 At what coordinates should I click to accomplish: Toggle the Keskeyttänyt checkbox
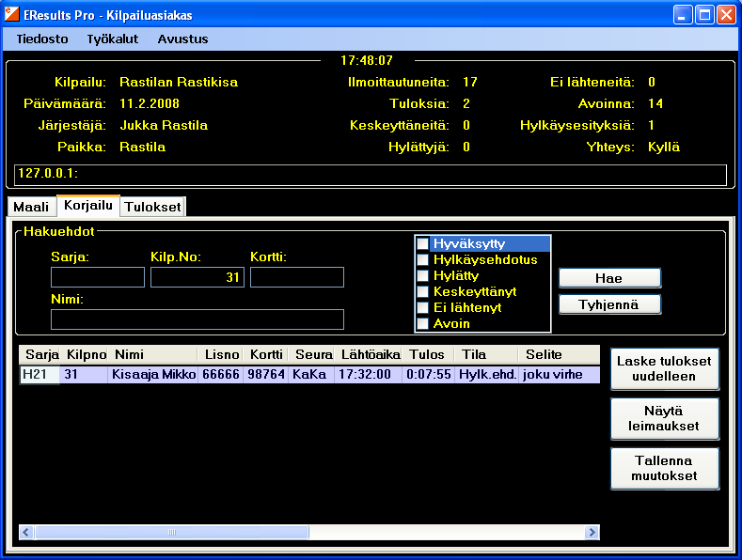tap(422, 292)
